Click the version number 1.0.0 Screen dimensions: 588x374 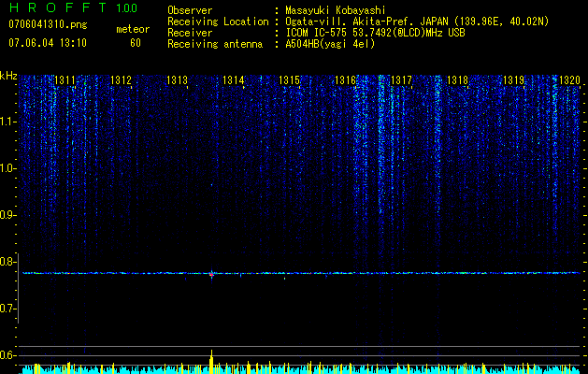point(127,8)
